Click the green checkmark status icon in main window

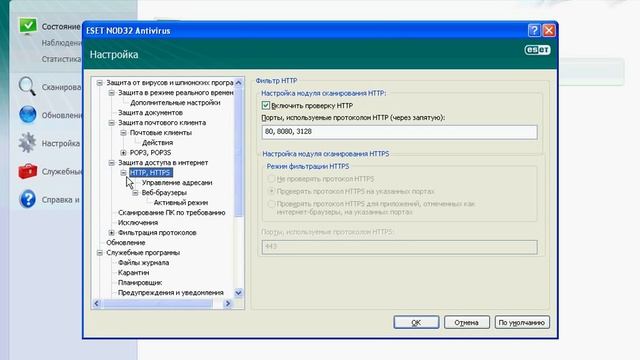(x=28, y=26)
